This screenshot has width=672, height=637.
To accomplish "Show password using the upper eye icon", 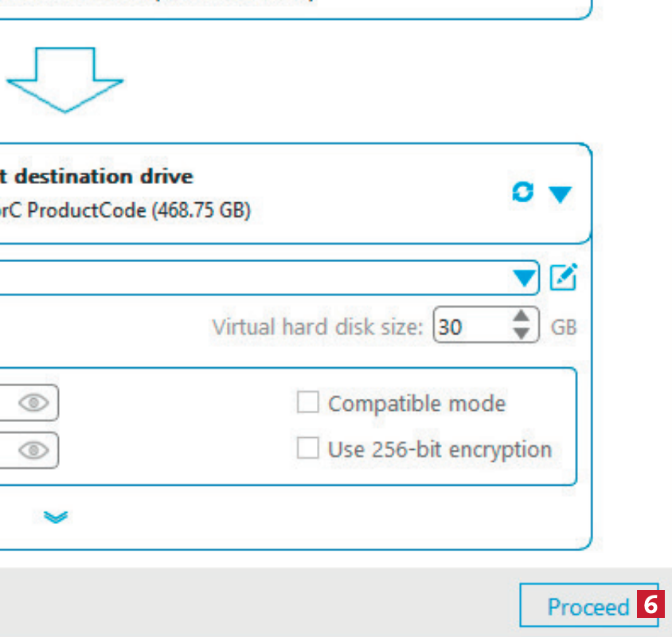I will (x=33, y=403).
